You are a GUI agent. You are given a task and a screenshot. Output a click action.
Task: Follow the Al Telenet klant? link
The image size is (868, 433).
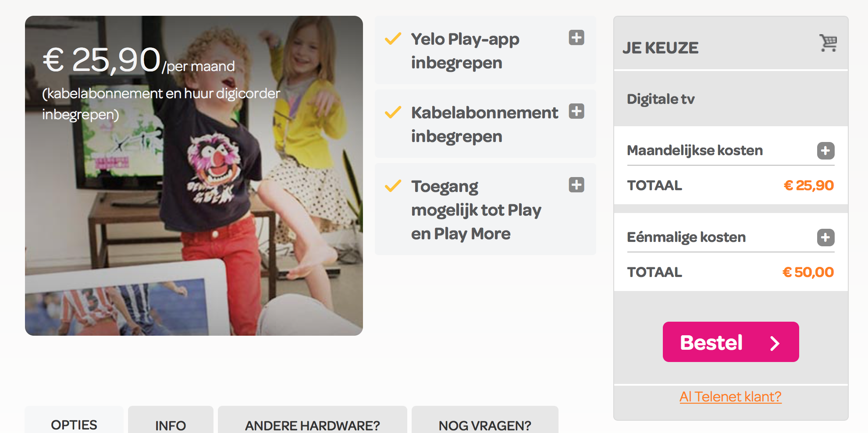pos(730,397)
